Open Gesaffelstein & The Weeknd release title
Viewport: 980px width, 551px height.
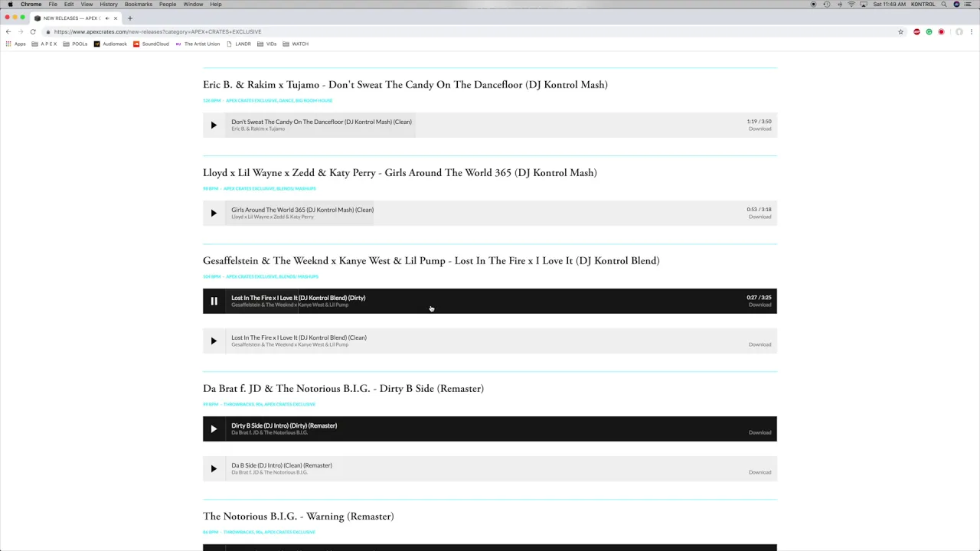pos(431,261)
